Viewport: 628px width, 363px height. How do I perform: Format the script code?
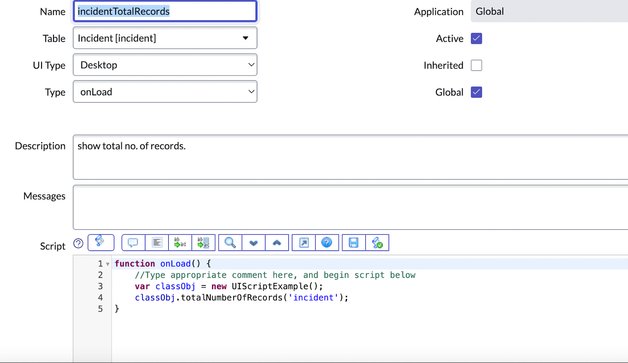tap(157, 242)
